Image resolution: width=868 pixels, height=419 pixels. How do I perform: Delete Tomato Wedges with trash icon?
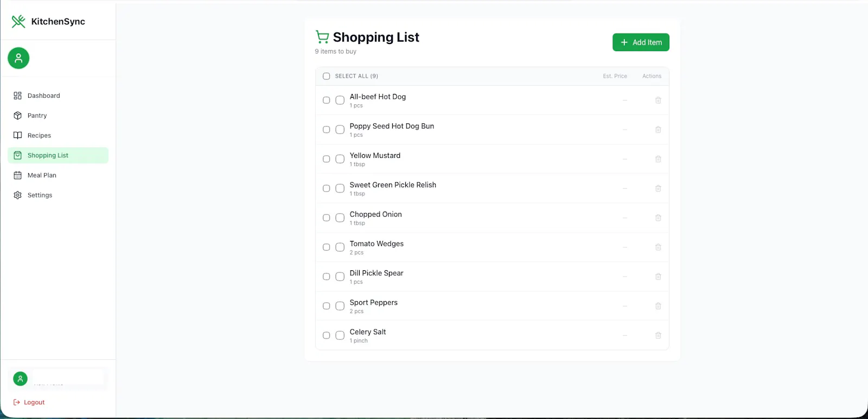tap(658, 247)
